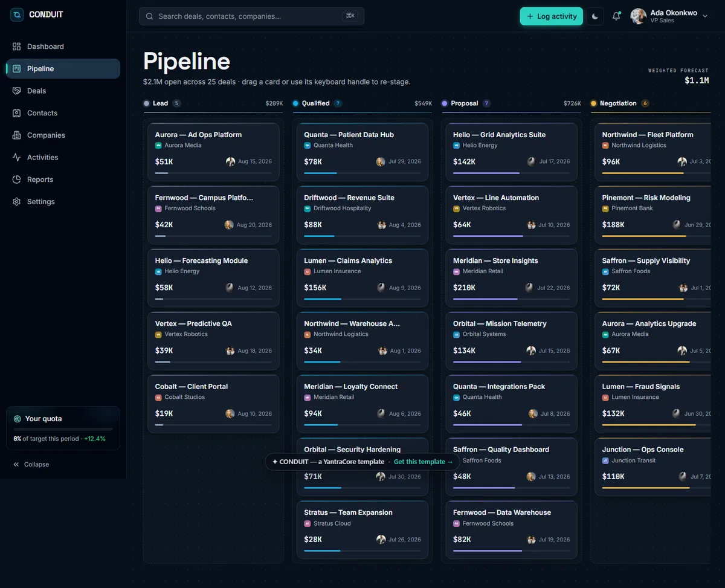Open Companies in sidebar

63,135
